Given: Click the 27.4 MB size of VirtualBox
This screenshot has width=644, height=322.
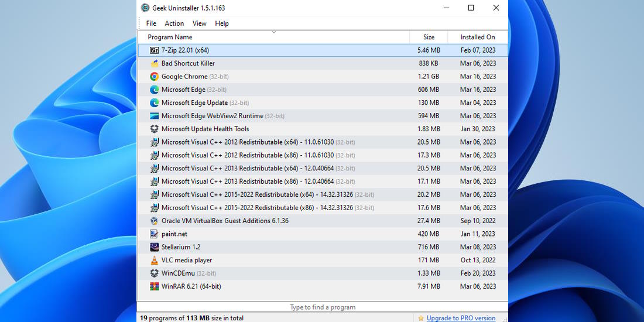Looking at the screenshot, I should (429, 221).
